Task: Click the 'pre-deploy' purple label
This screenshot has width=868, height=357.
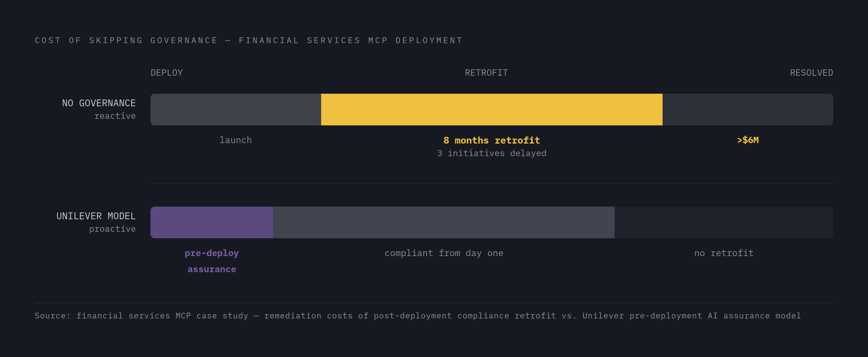Action: click(x=212, y=253)
